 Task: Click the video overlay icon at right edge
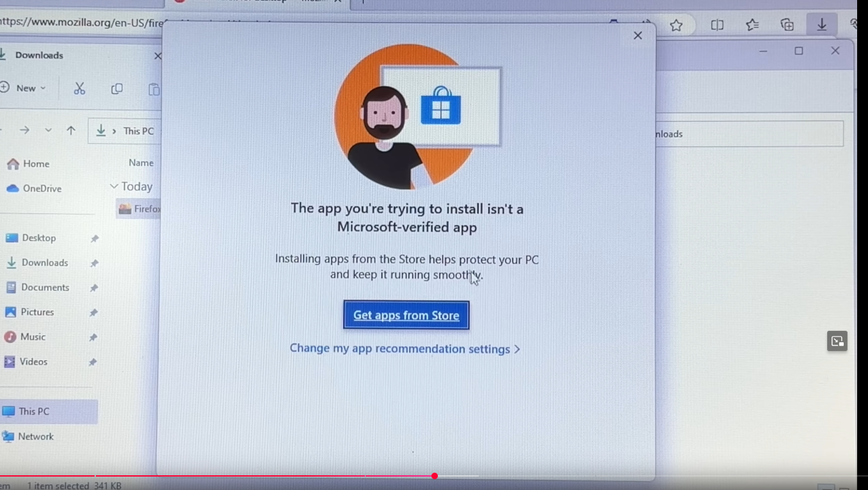coord(837,341)
